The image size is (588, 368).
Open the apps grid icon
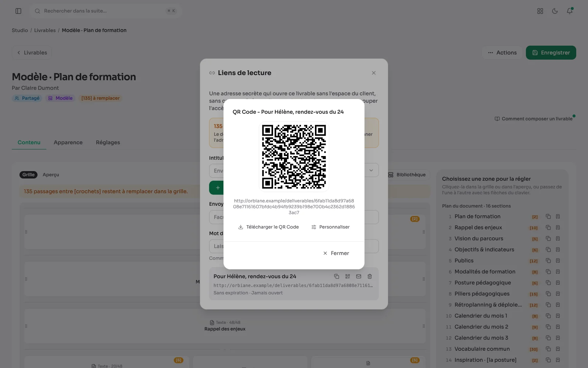click(540, 11)
